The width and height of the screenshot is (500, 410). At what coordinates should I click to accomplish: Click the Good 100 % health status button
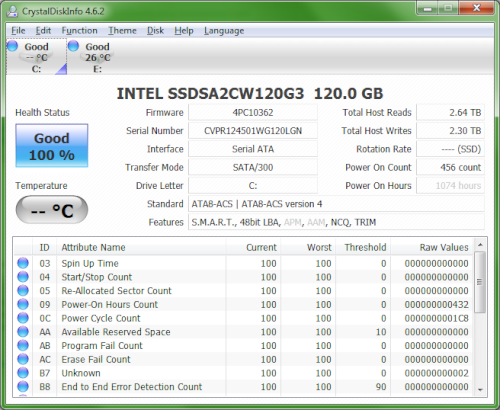pyautogui.click(x=52, y=146)
